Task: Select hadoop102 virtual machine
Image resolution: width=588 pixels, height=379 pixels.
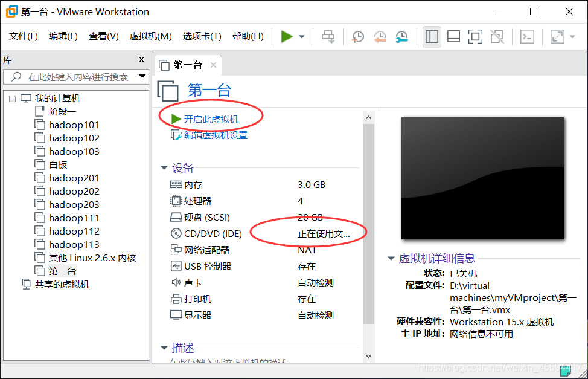Action: point(67,138)
